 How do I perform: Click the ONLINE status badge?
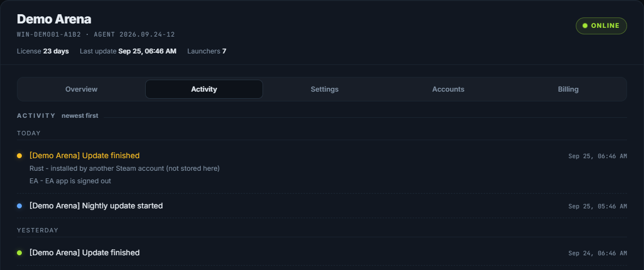coord(601,26)
